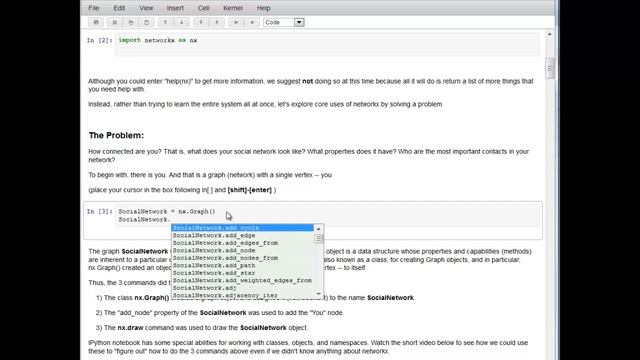Screen dimensions: 640x360
Task: Open the Cell menu
Action: pos(204,8)
